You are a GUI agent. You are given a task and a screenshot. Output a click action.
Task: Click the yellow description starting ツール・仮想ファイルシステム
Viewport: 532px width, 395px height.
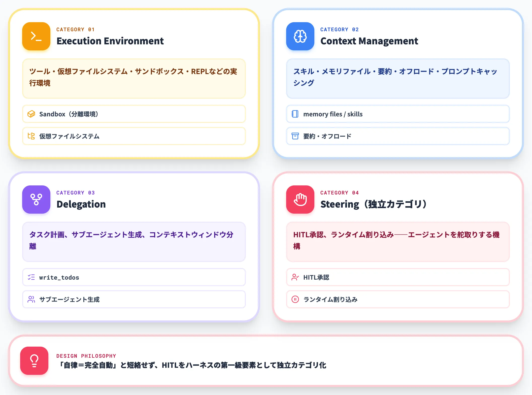point(134,79)
